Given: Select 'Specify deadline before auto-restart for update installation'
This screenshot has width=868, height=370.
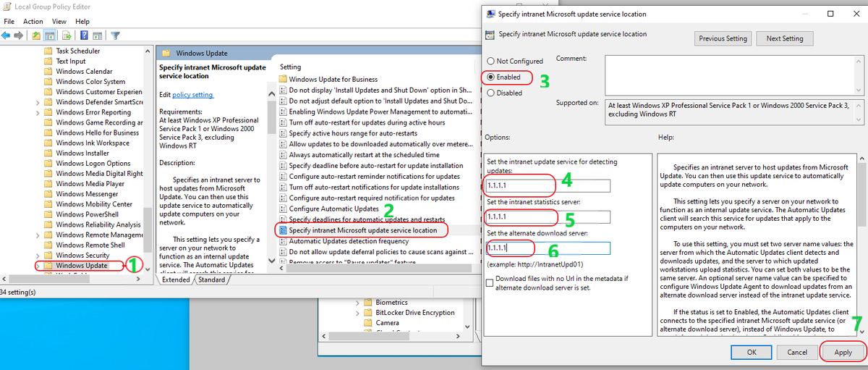Looking at the screenshot, I should point(376,166).
